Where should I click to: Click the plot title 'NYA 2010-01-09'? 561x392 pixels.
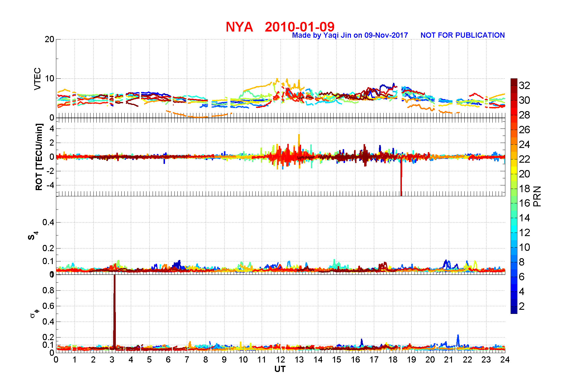[280, 27]
